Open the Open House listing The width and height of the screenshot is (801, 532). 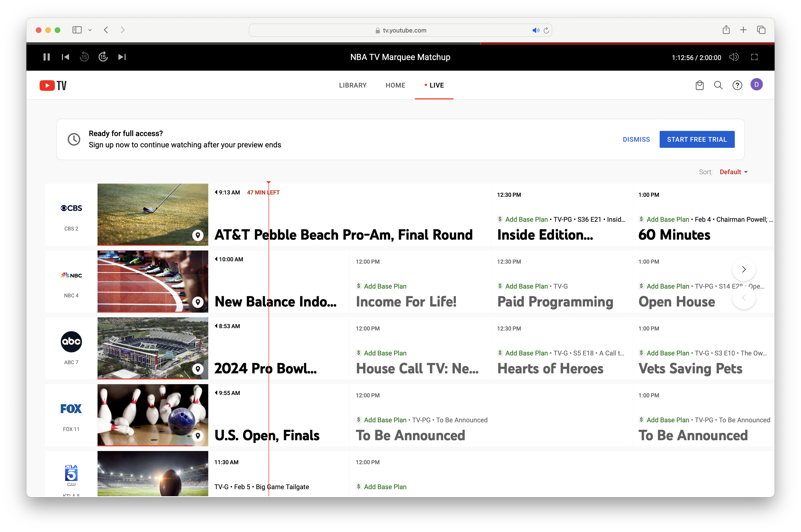pyautogui.click(x=703, y=281)
